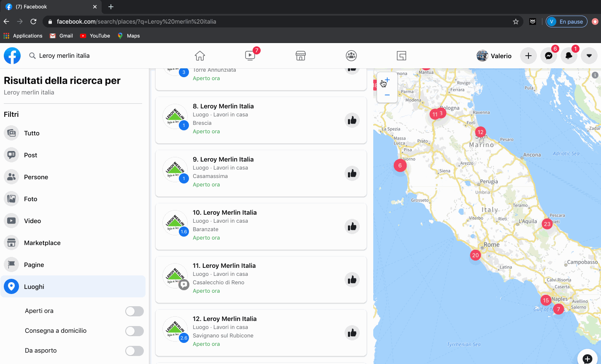
Task: Open map info icon
Action: (x=595, y=75)
